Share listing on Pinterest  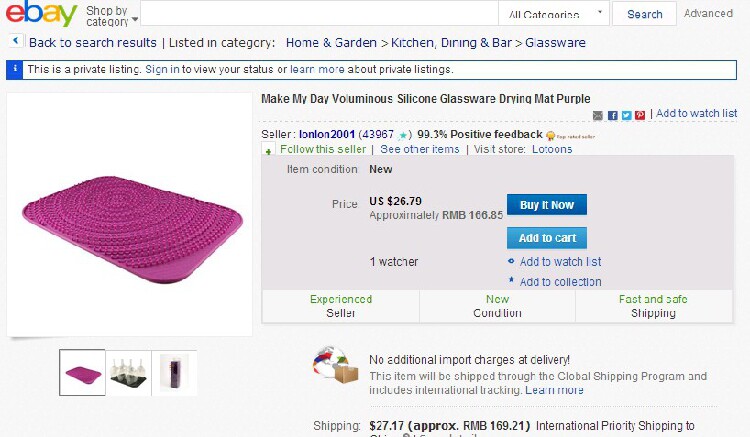640,115
